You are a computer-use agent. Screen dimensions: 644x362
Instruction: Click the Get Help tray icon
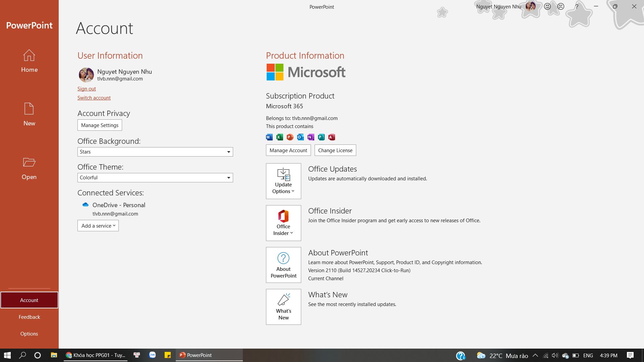point(461,356)
